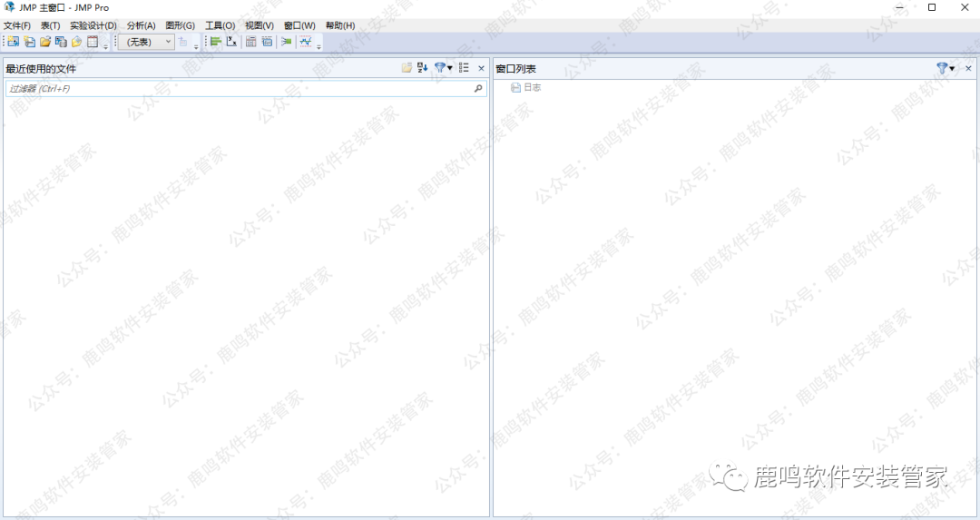
Task: Click the 过滤器 (Ctrl+F) filter field
Action: pos(246,89)
